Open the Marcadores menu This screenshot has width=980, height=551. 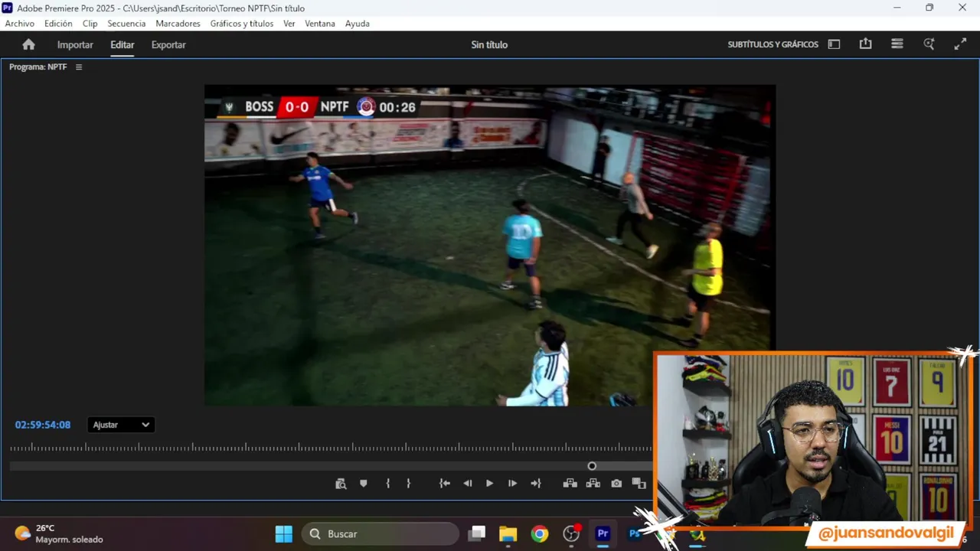tap(178, 24)
